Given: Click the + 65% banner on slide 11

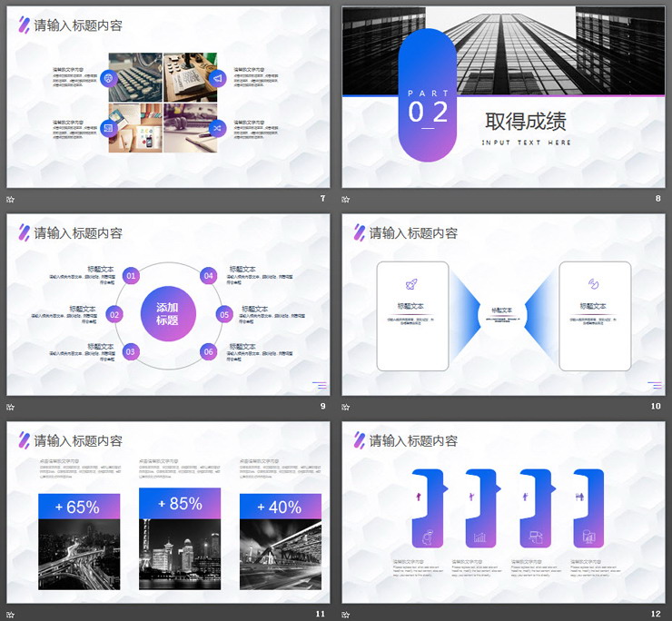Looking at the screenshot, I should coord(79,507).
